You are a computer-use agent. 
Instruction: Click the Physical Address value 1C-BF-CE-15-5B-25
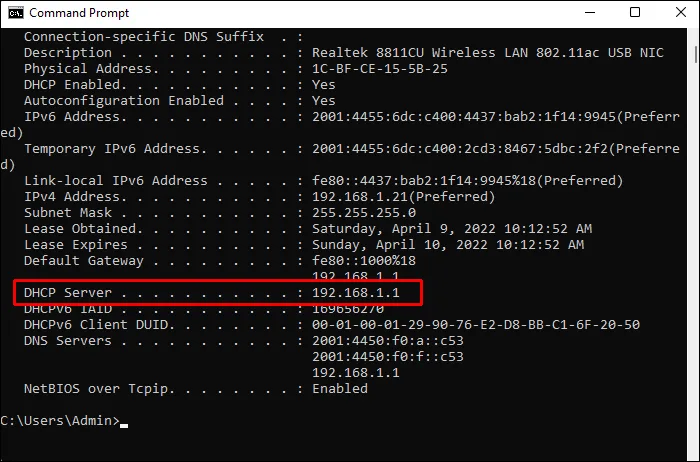[x=380, y=69]
